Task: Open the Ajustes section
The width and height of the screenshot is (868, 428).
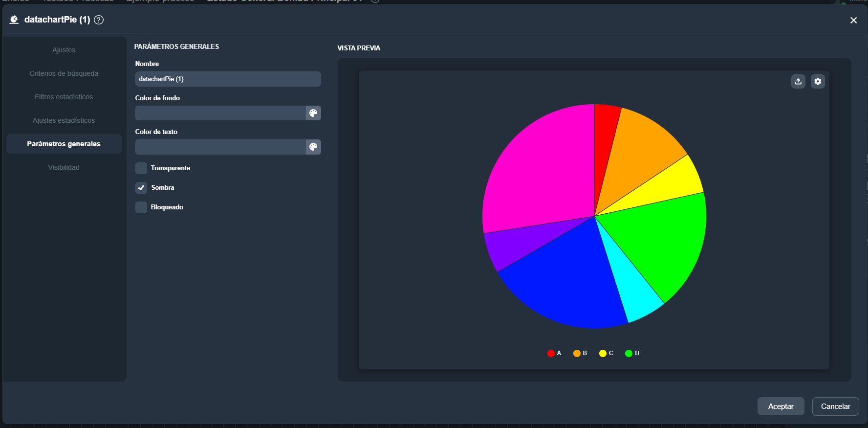Action: pyautogui.click(x=64, y=50)
